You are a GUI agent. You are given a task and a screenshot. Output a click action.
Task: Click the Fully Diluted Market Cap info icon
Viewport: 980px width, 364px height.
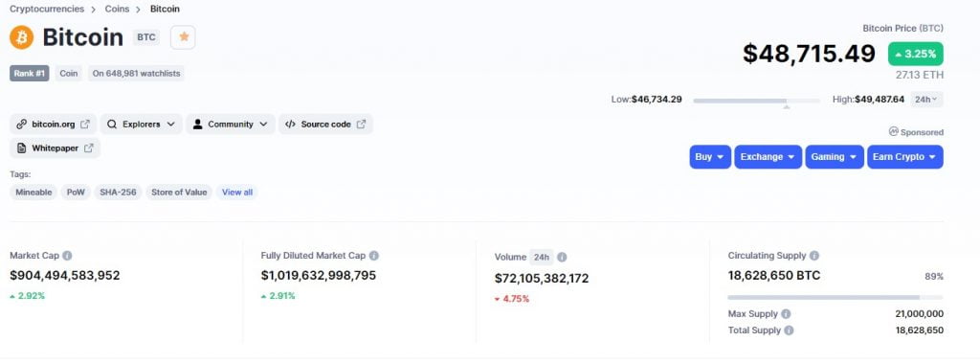pyautogui.click(x=374, y=255)
